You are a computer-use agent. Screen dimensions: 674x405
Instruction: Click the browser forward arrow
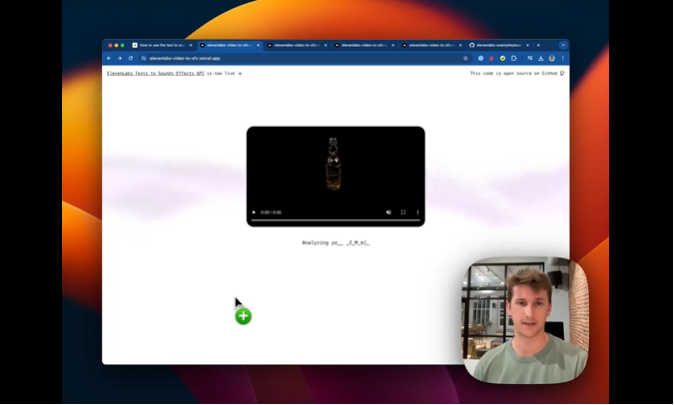119,58
